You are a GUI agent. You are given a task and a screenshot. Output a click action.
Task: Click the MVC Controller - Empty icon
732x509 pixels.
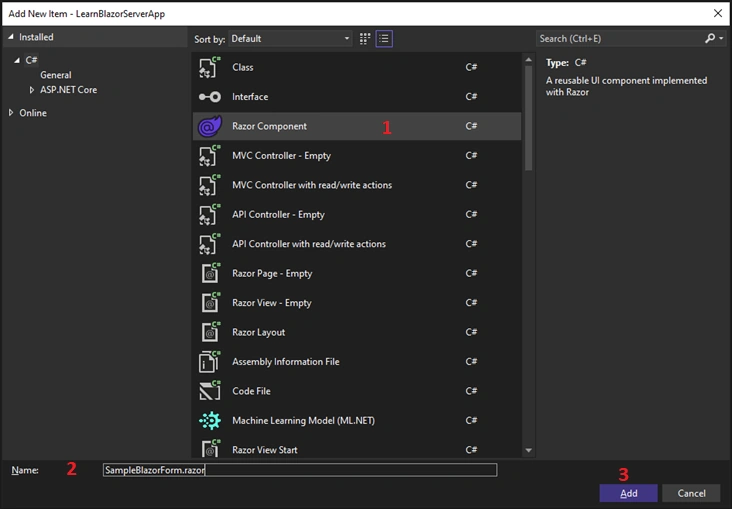point(210,156)
